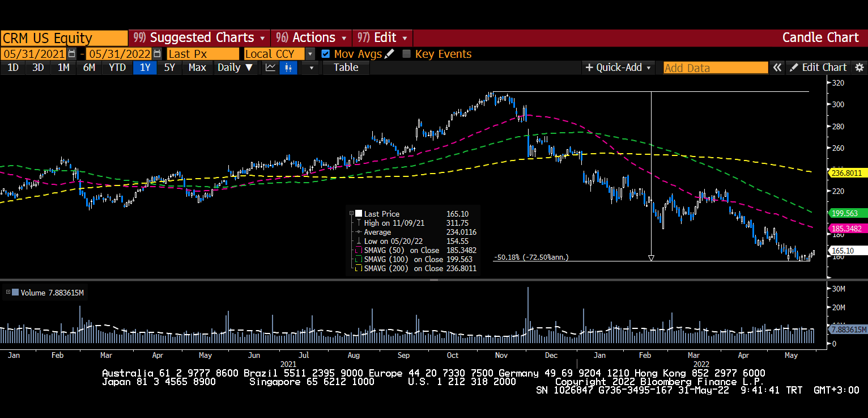Click the 236.8011 yellow price axis label
Image resolution: width=868 pixels, height=418 pixels.
[x=848, y=173]
